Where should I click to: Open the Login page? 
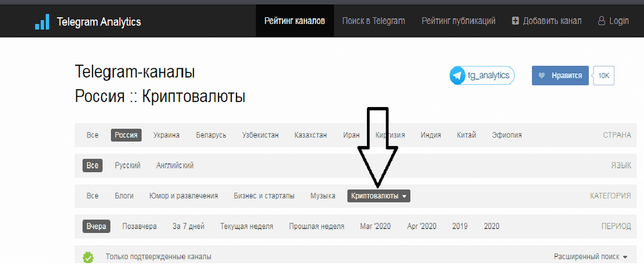click(x=614, y=21)
